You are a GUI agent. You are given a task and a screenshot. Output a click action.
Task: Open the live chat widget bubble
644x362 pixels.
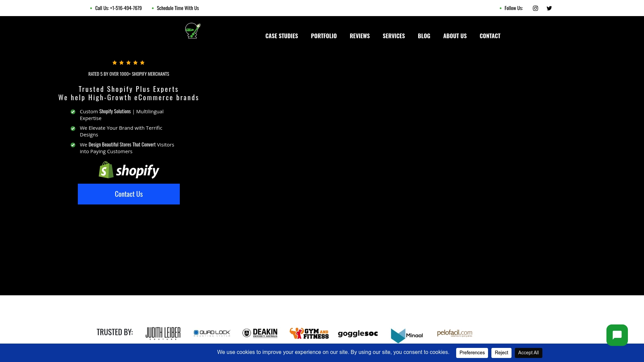pos(617,335)
